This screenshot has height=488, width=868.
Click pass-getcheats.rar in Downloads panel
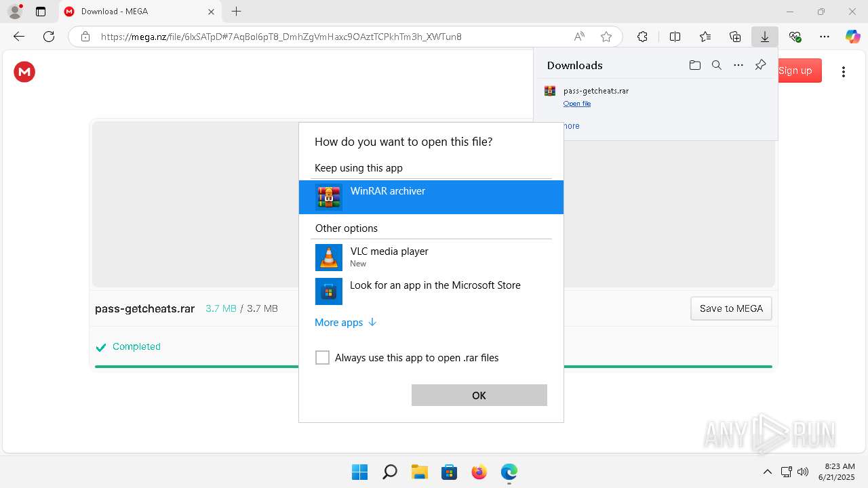[595, 91]
